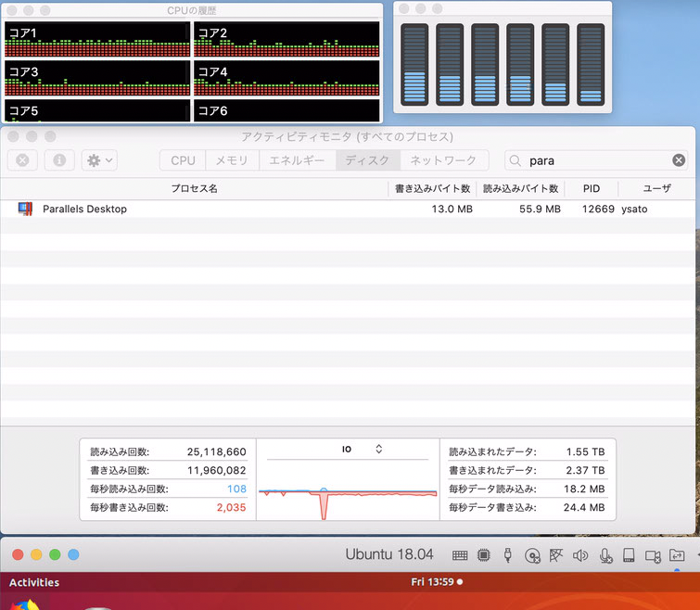Click the keyboard icon in Parallels toolbar
Image resolution: width=700 pixels, height=610 pixels.
460,555
